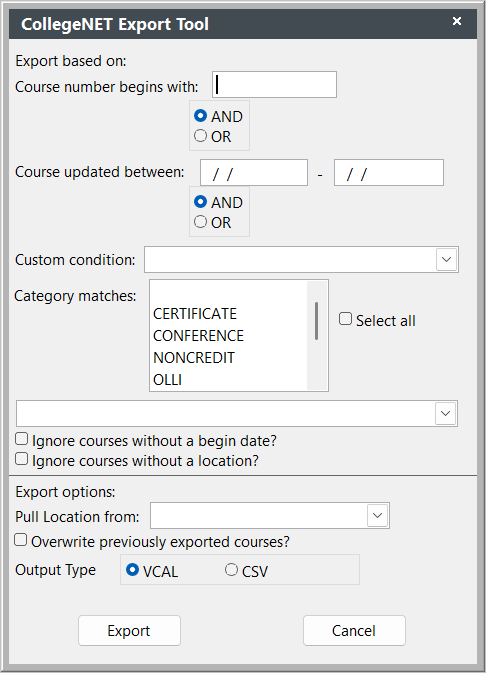The image size is (486, 673).
Task: Click the Course updated start date field
Action: tap(254, 173)
